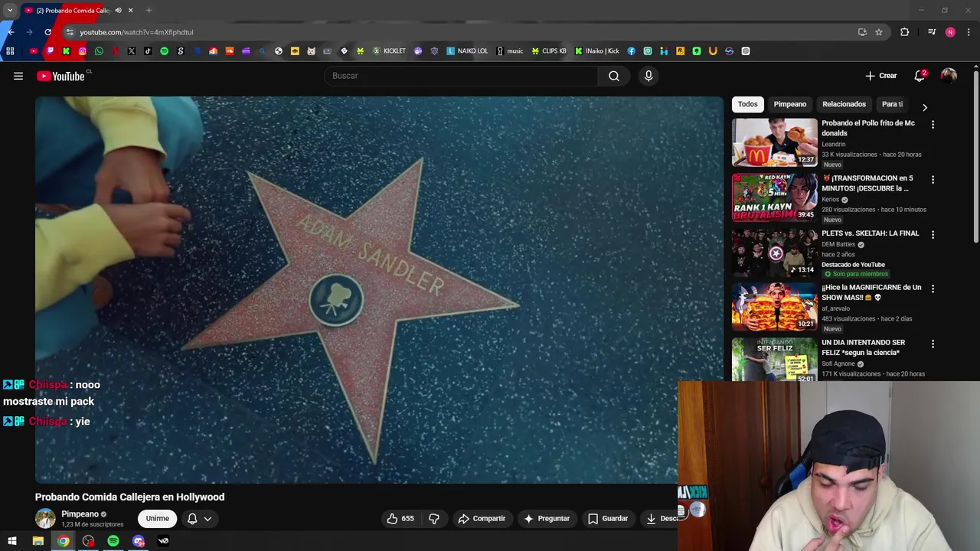View site information icon in address bar

(x=70, y=32)
